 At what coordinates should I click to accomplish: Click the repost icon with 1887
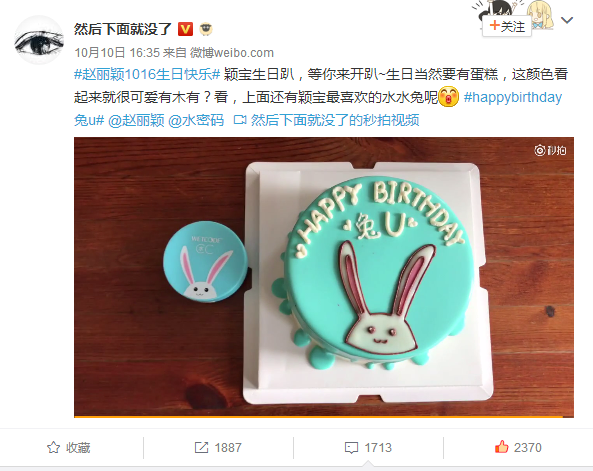[201, 448]
